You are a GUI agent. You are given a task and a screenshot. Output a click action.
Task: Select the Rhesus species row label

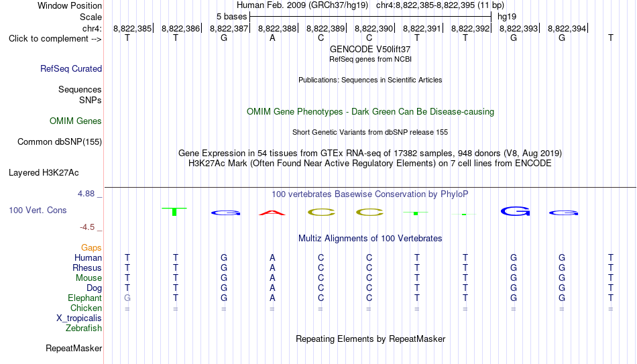87,267
